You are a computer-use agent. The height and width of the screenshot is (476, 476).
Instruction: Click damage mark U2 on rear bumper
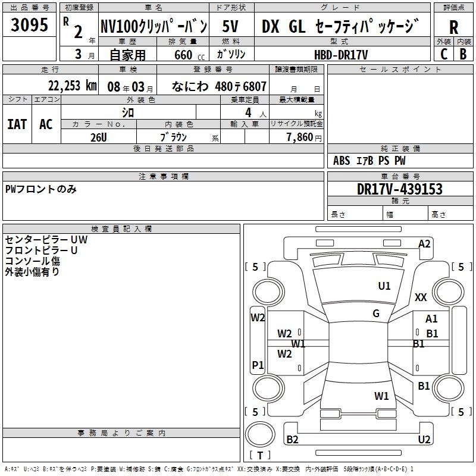tap(424, 439)
